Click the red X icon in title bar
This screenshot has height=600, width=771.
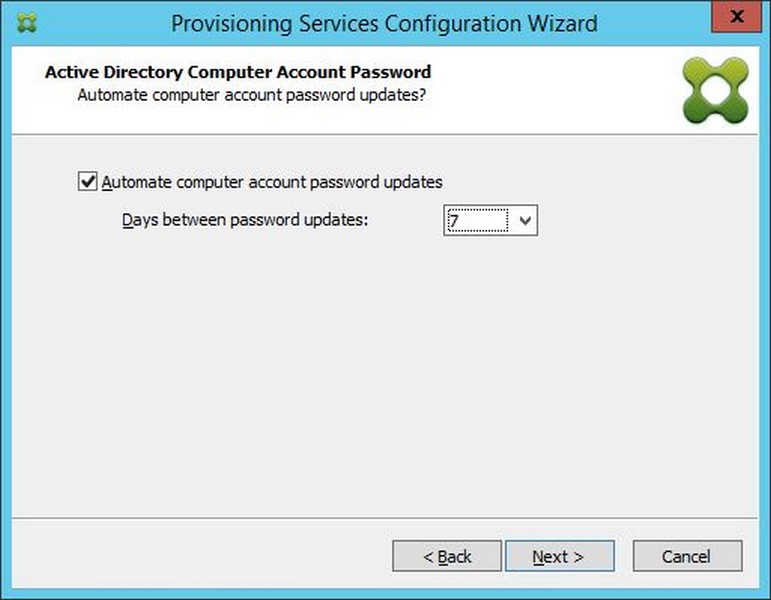tap(737, 17)
